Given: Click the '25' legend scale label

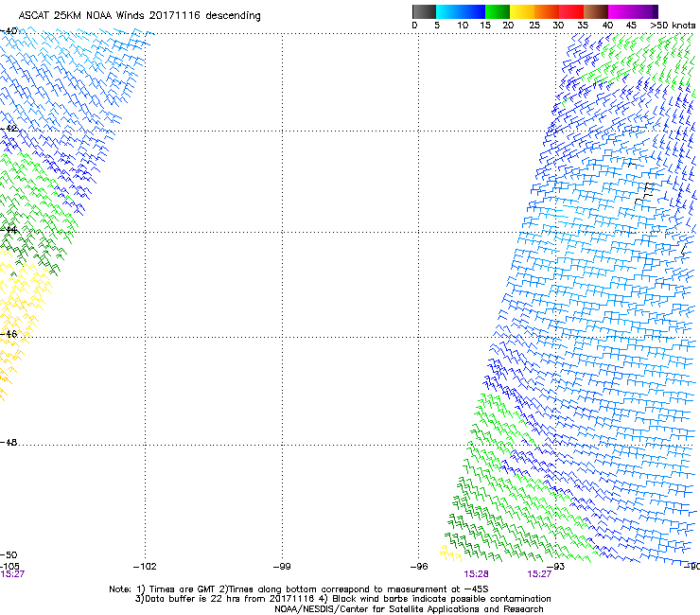Looking at the screenshot, I should coord(534,26).
